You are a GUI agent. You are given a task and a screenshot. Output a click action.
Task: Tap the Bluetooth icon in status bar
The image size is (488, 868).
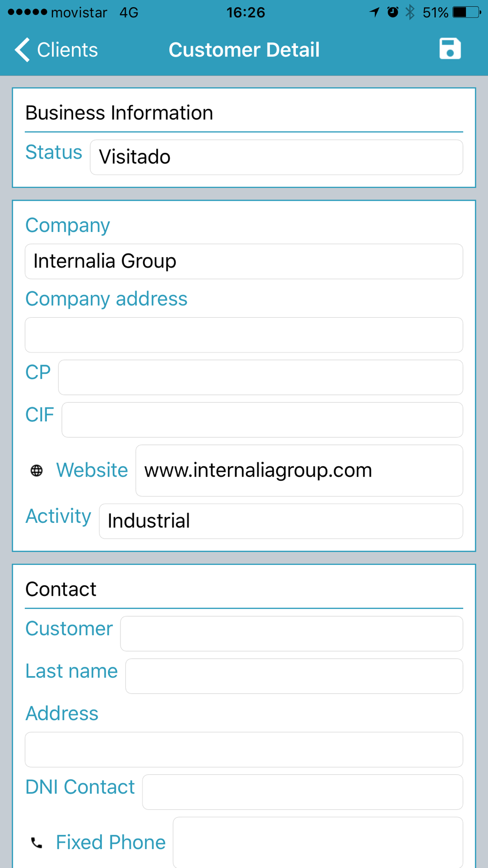410,12
